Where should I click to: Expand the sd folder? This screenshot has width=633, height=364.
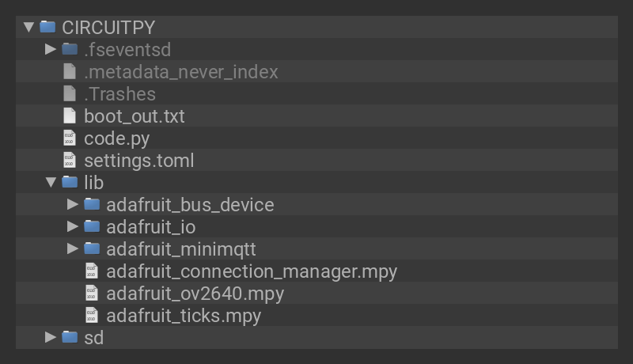(51, 337)
